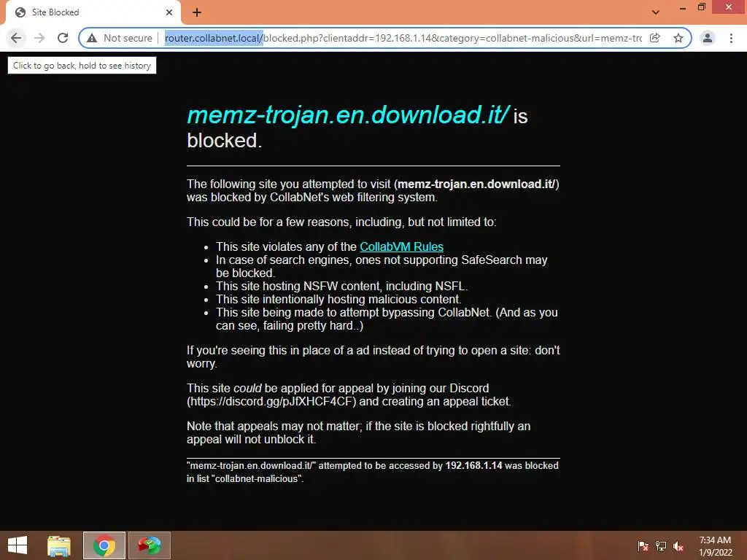Screen dimensions: 747x560
Task: Restore down the Chrome window
Action: pos(701,7)
